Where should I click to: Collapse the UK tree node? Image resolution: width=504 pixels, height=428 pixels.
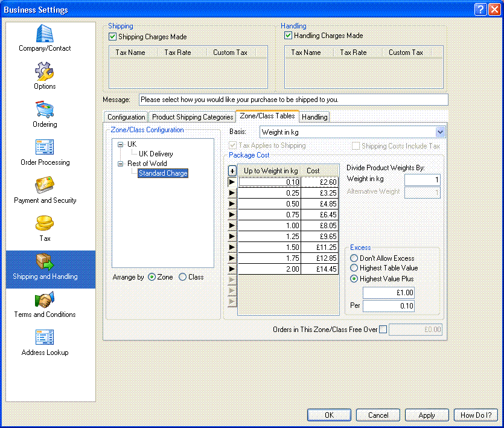coord(120,144)
